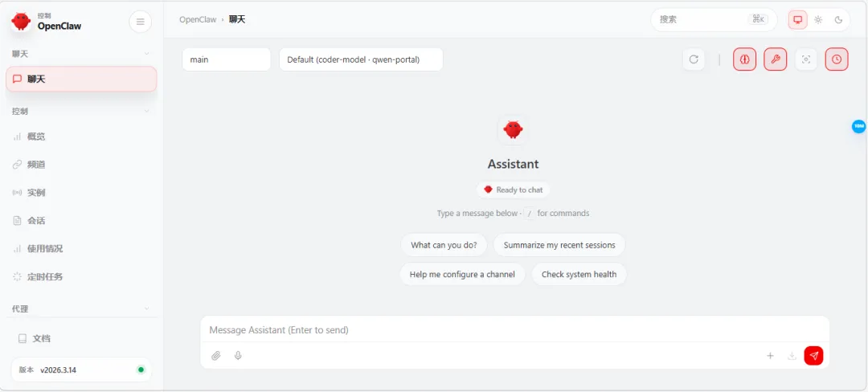Attach a file with paperclip icon

(216, 356)
